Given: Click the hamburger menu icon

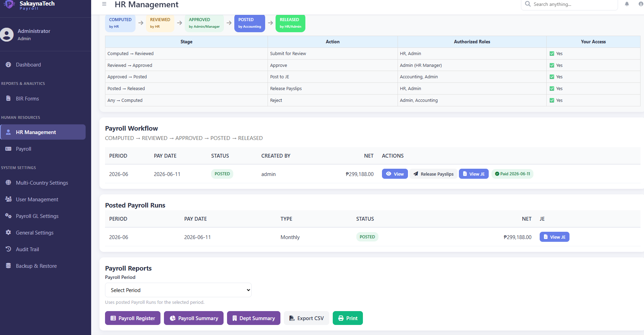Looking at the screenshot, I should coord(104,4).
